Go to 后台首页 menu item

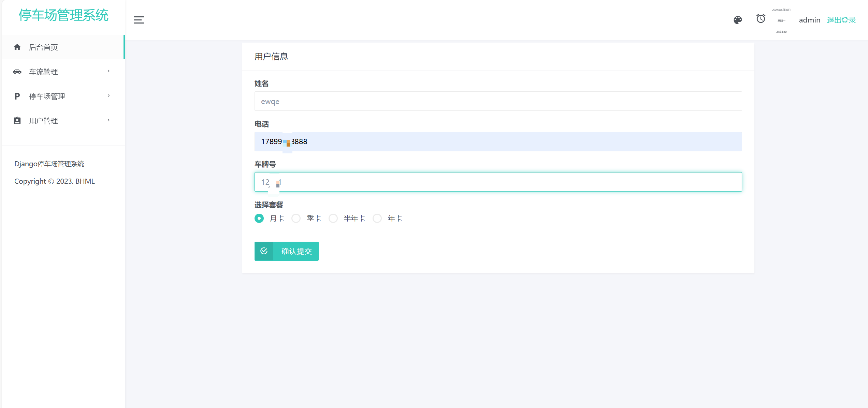coord(63,47)
